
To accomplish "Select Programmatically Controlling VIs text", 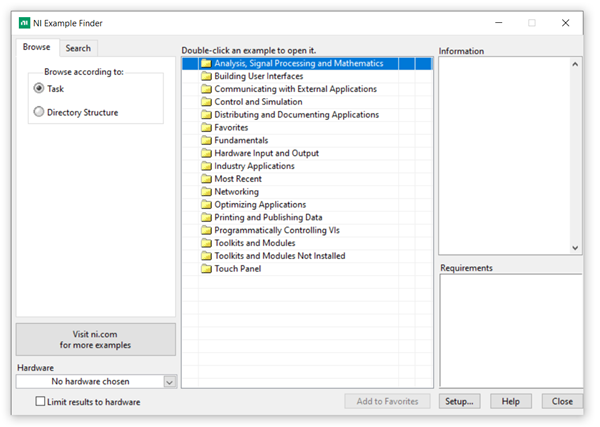I will tap(277, 230).
